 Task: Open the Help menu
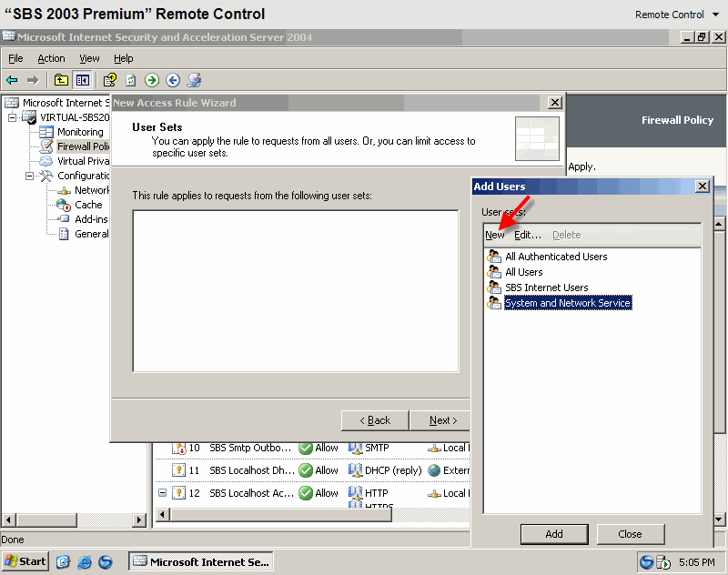point(124,58)
